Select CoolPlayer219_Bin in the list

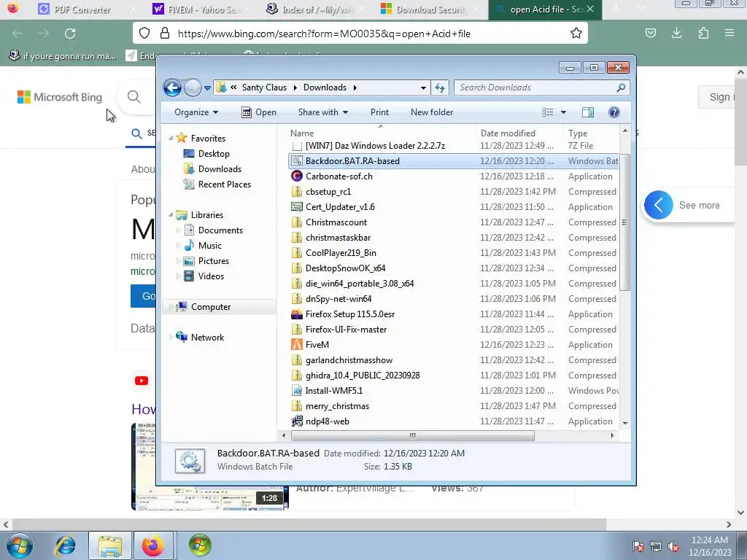pyautogui.click(x=341, y=253)
